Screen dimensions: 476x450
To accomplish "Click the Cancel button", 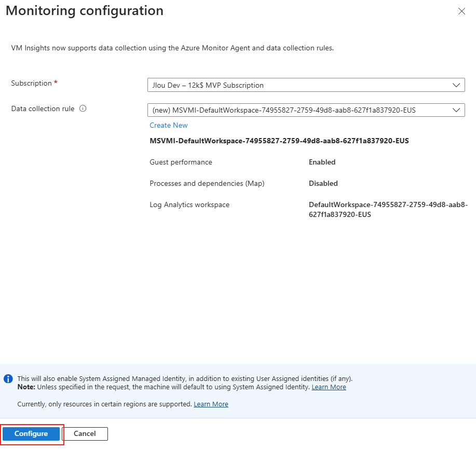I will [85, 433].
